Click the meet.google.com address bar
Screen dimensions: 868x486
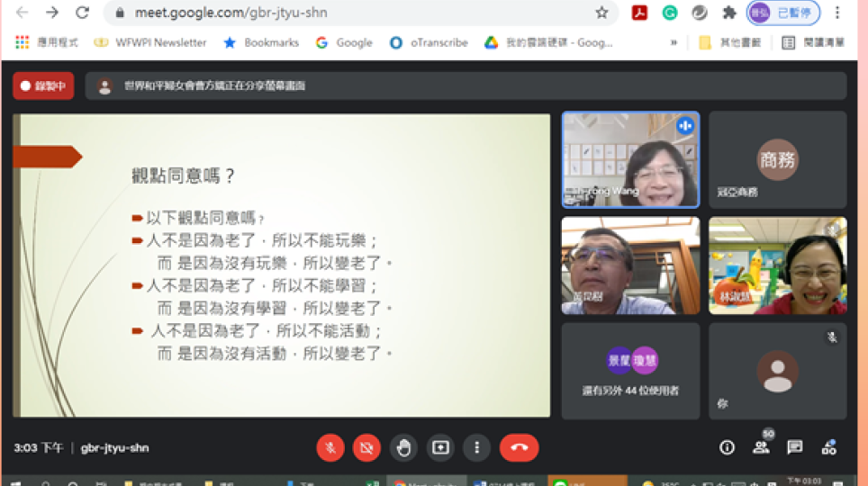pyautogui.click(x=360, y=13)
